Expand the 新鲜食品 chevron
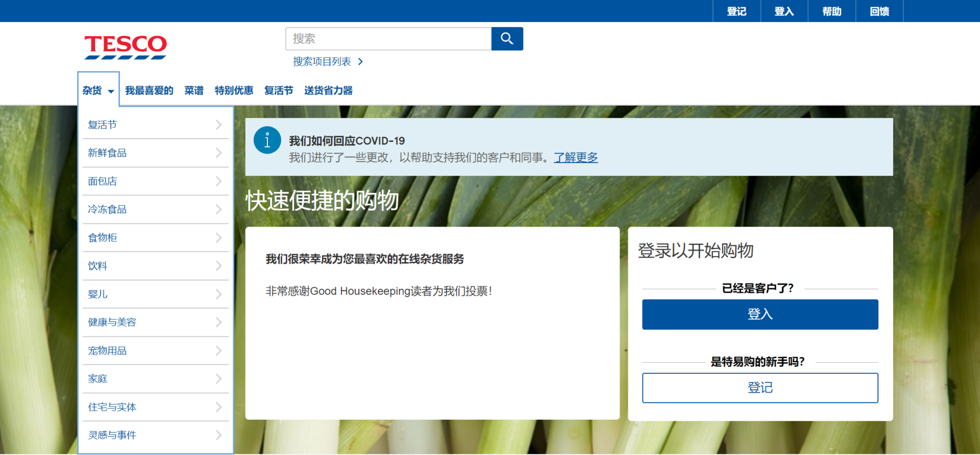This screenshot has height=455, width=980. point(218,153)
